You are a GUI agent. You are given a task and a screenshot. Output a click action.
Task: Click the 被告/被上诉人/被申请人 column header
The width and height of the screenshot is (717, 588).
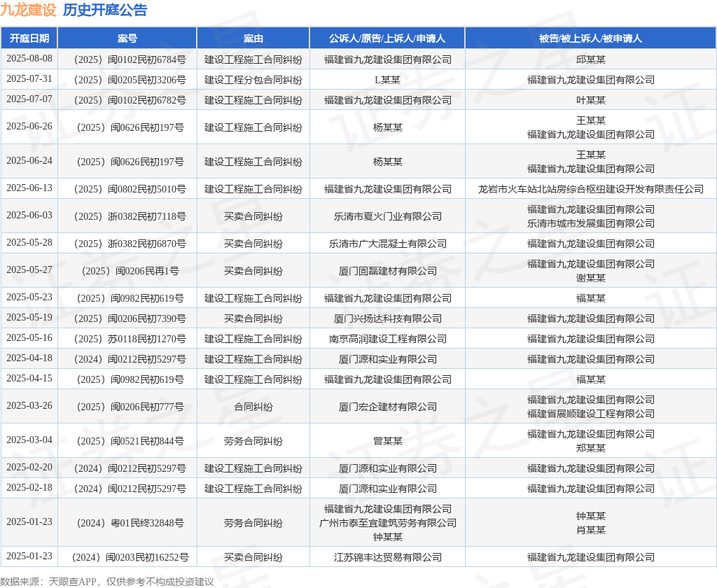(590, 38)
